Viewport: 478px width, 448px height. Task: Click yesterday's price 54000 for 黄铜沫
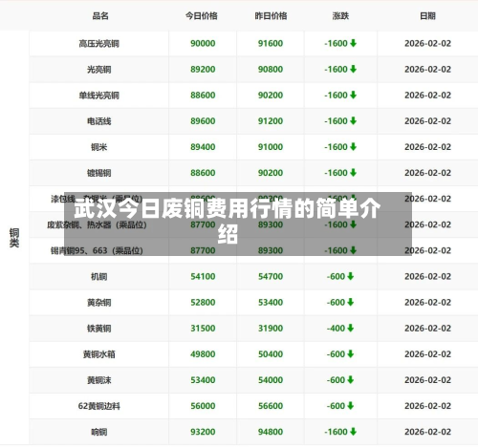coord(271,380)
